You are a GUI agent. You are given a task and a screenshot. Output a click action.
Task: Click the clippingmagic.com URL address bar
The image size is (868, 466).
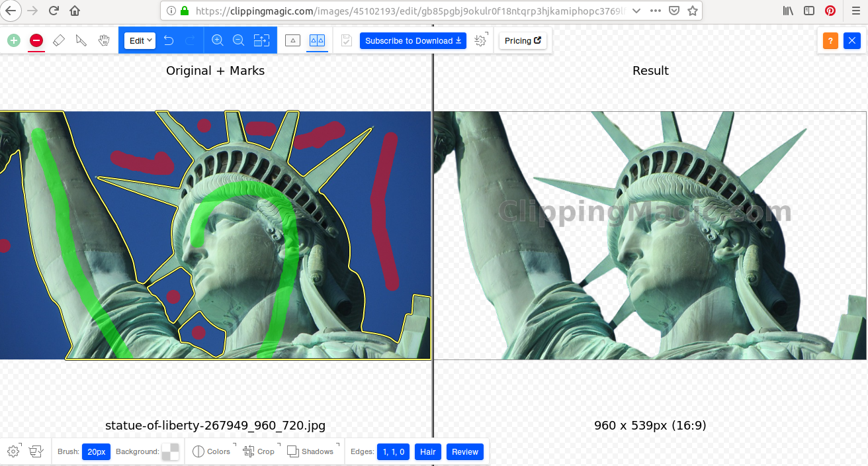[410, 11]
